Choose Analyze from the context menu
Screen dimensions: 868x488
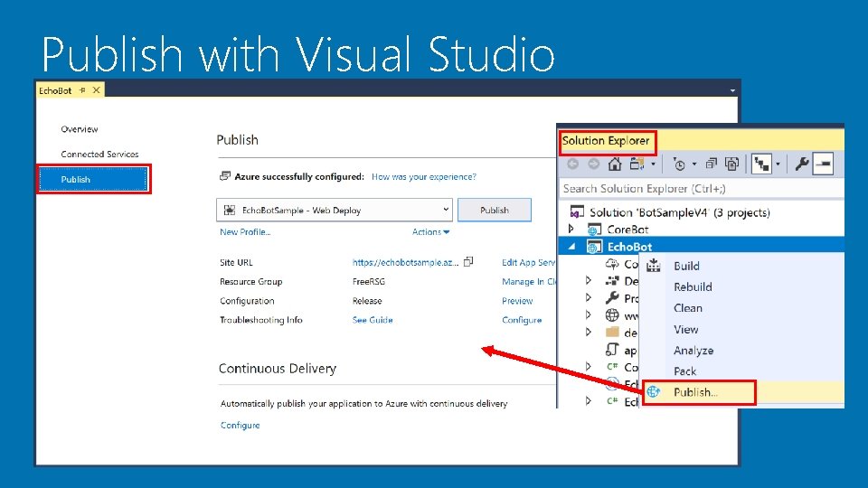[693, 351]
